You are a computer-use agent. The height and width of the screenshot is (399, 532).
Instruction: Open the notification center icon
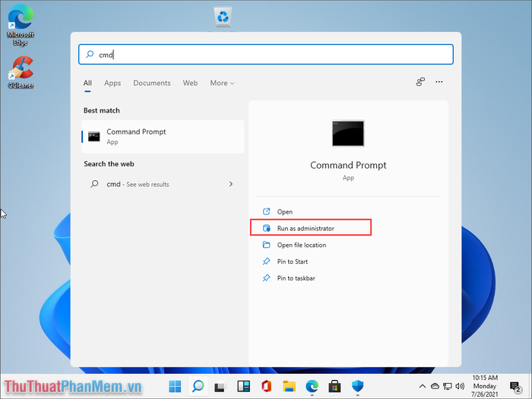[x=516, y=387]
